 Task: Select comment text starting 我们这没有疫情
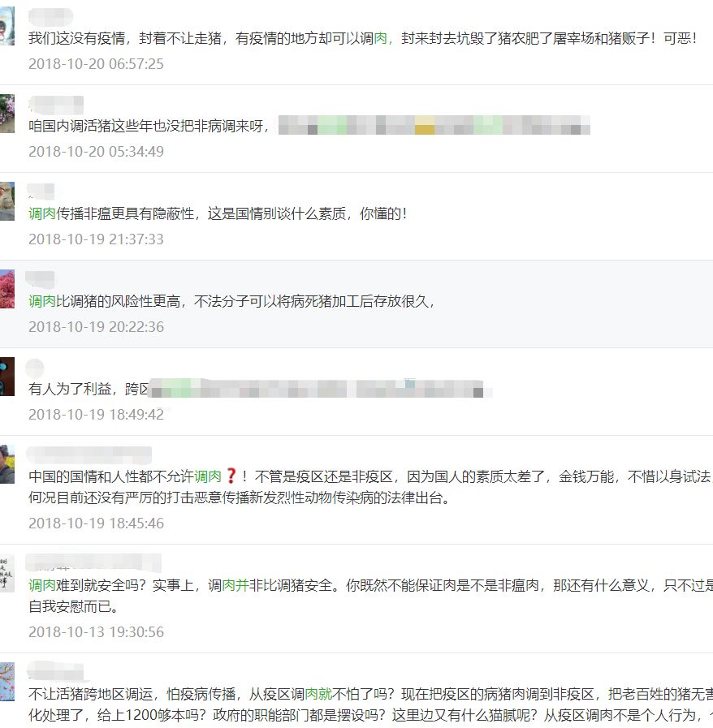click(363, 38)
